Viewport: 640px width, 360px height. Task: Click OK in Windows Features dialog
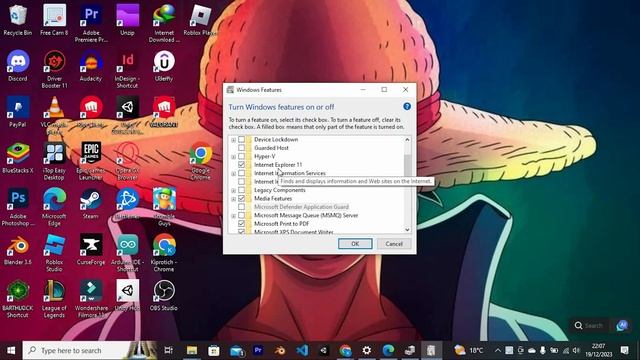(355, 244)
